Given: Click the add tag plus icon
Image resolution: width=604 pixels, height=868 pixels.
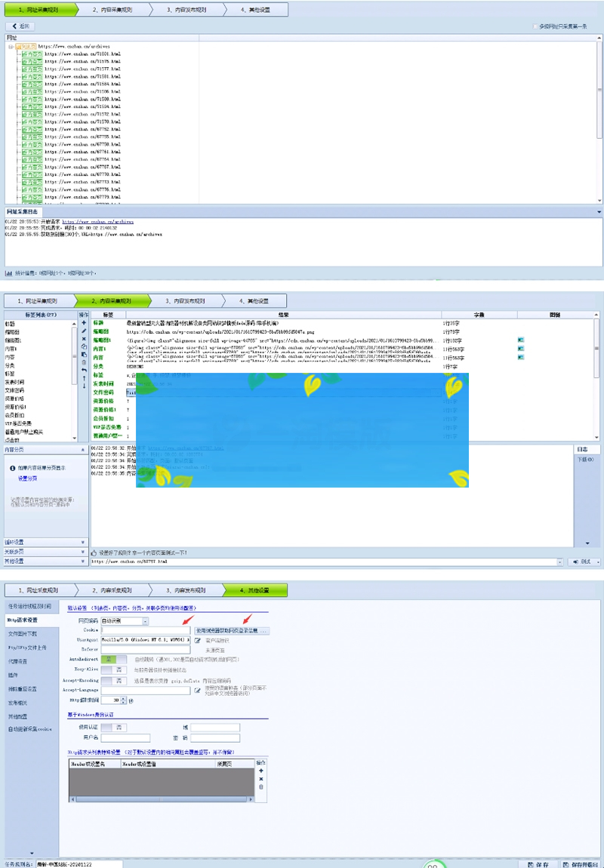Looking at the screenshot, I should (x=84, y=323).
